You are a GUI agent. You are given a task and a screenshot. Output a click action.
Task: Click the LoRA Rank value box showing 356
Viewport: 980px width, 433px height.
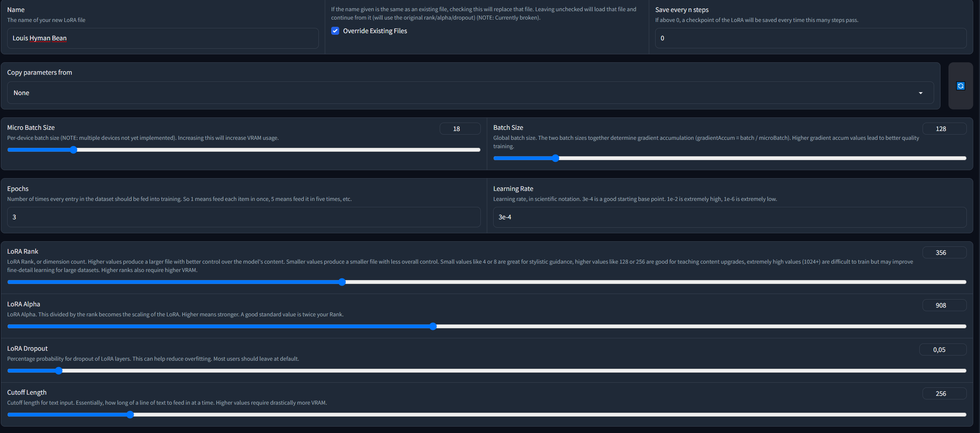pyautogui.click(x=944, y=252)
